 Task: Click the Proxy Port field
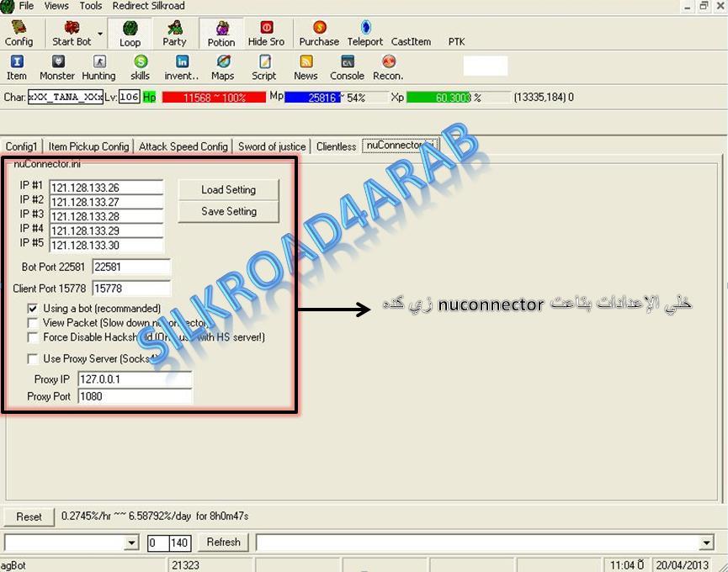[x=135, y=396]
